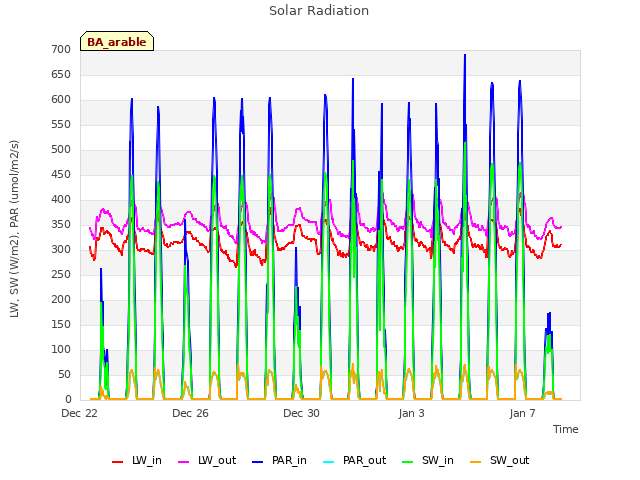Viewport: 640px width, 480px height.
Task: Click the 700 y-axis tick label
Action: 61,50
